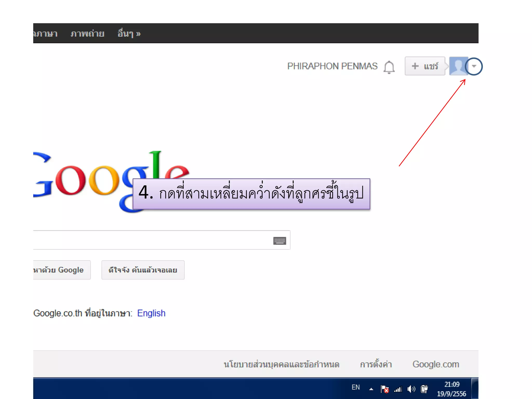
Task: Open the อื่นๆ » more menu
Action: coord(129,34)
